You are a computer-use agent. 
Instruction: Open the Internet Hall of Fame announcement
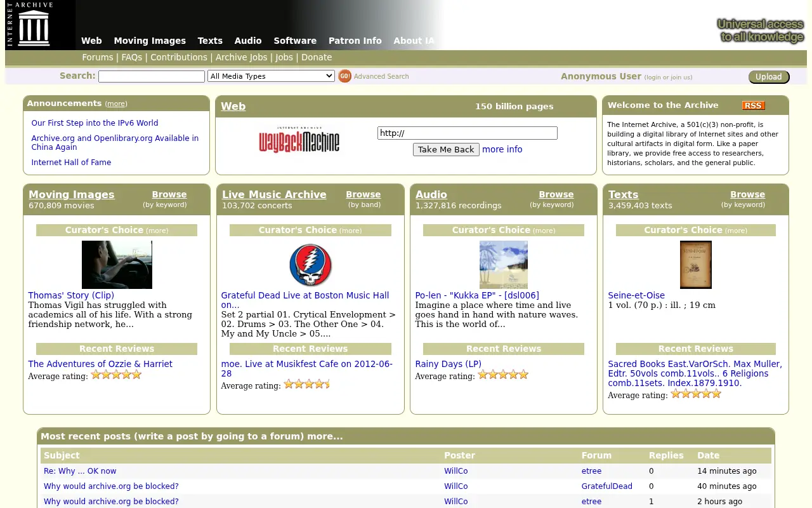pyautogui.click(x=71, y=163)
